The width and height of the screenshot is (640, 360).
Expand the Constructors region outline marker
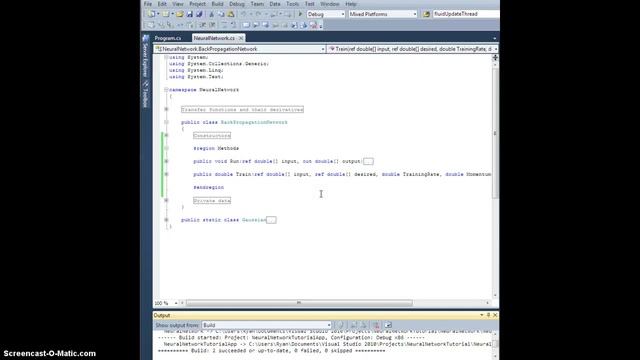(x=166, y=135)
